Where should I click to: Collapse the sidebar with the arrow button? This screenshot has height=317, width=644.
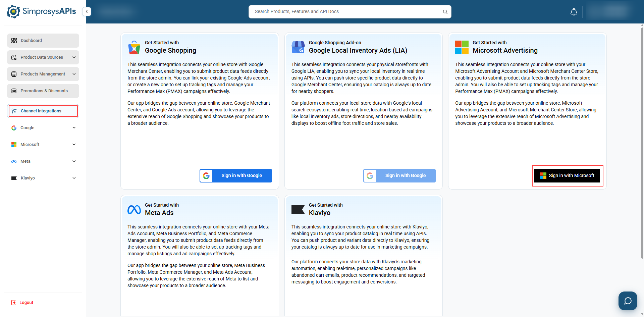click(87, 11)
